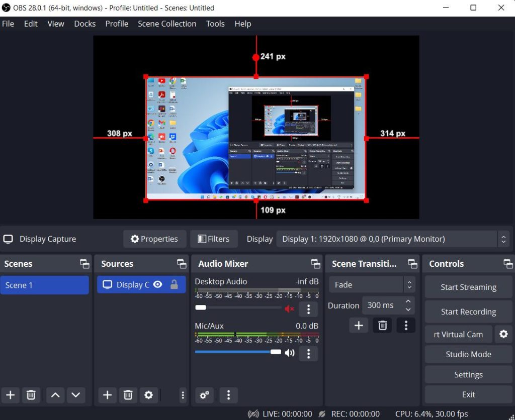
Task: Enable Studio Mode
Action: coord(468,354)
